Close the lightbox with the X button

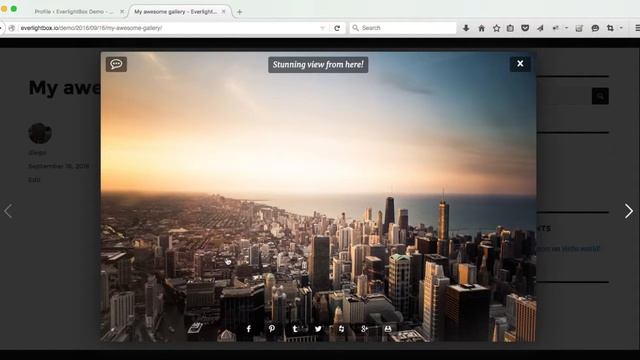(x=520, y=64)
